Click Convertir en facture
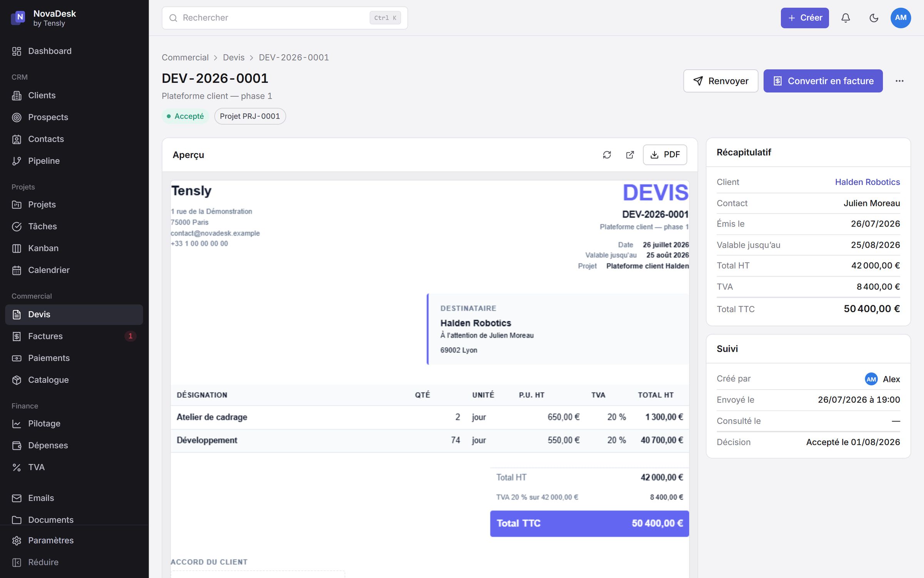 pyautogui.click(x=823, y=81)
